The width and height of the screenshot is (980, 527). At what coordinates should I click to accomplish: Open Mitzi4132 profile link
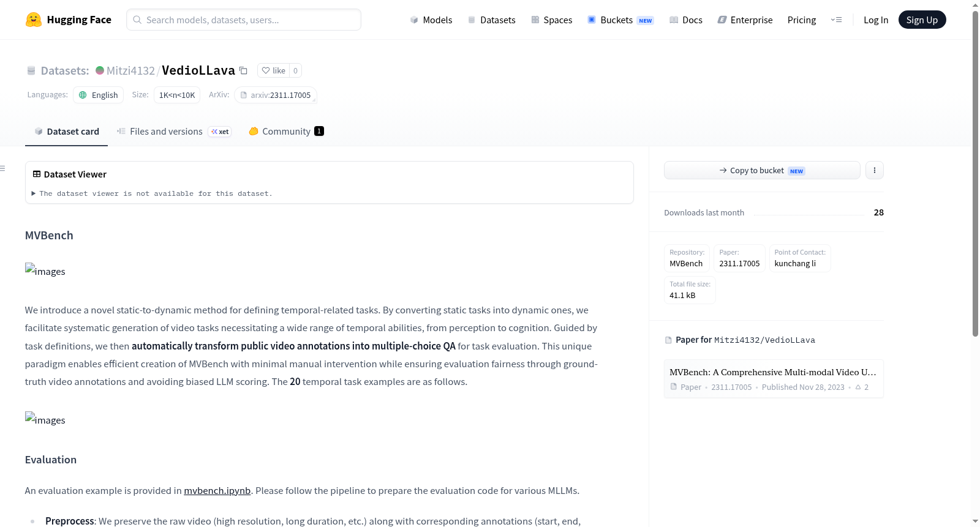coord(130,70)
